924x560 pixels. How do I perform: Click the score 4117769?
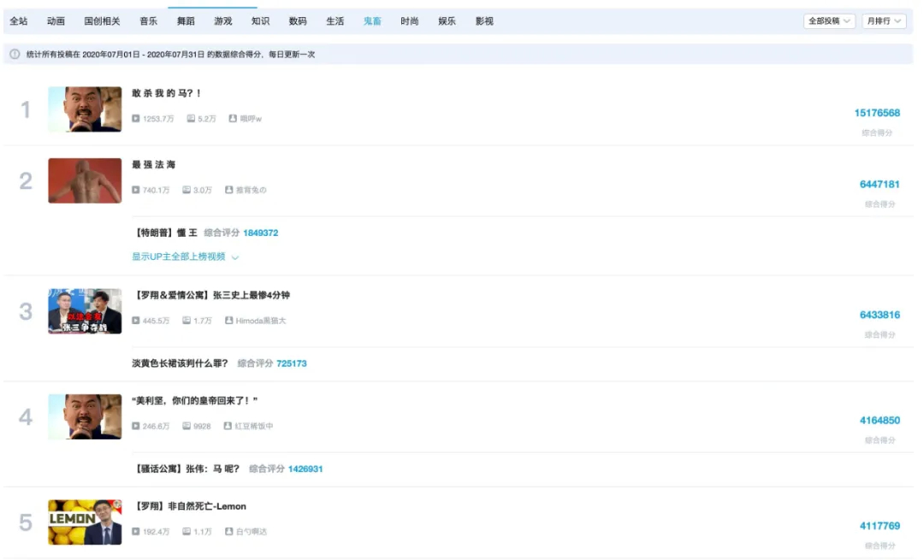(x=880, y=526)
